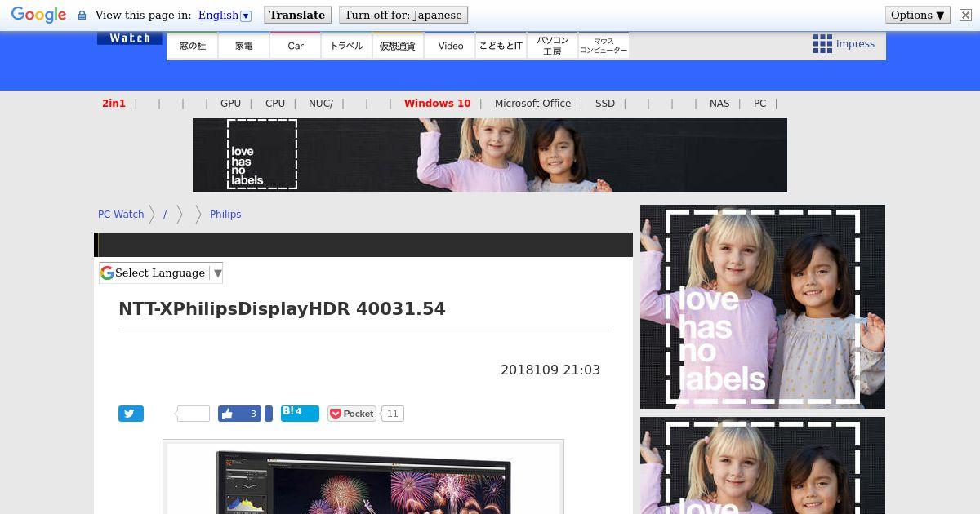The image size is (980, 514).
Task: Click the article headline NTT-XPhilipsDisplayHDR
Action: click(282, 309)
